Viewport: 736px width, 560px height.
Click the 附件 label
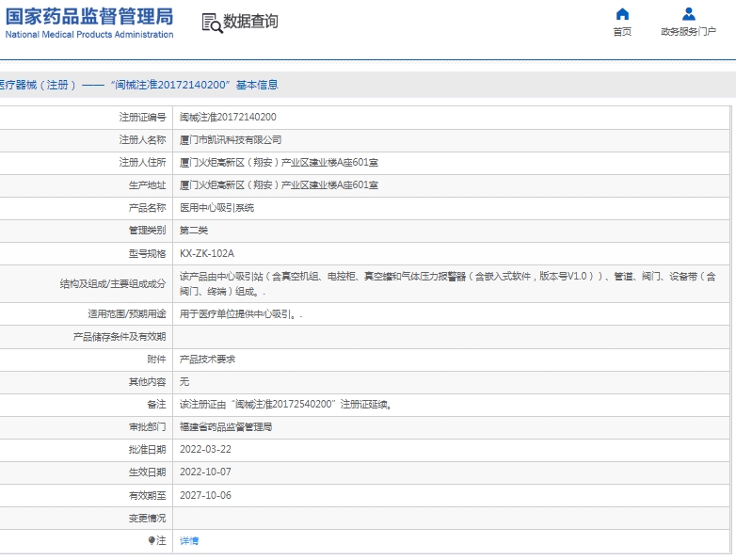coord(156,360)
